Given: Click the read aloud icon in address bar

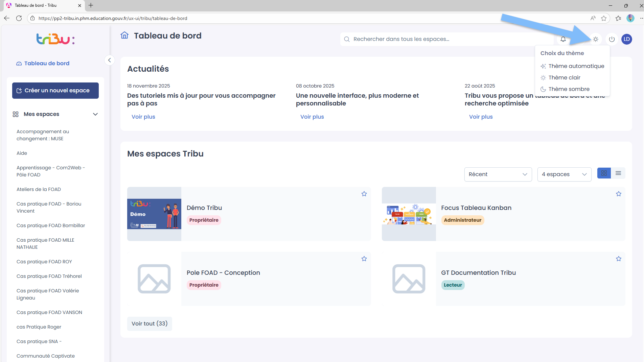Looking at the screenshot, I should [x=593, y=18].
